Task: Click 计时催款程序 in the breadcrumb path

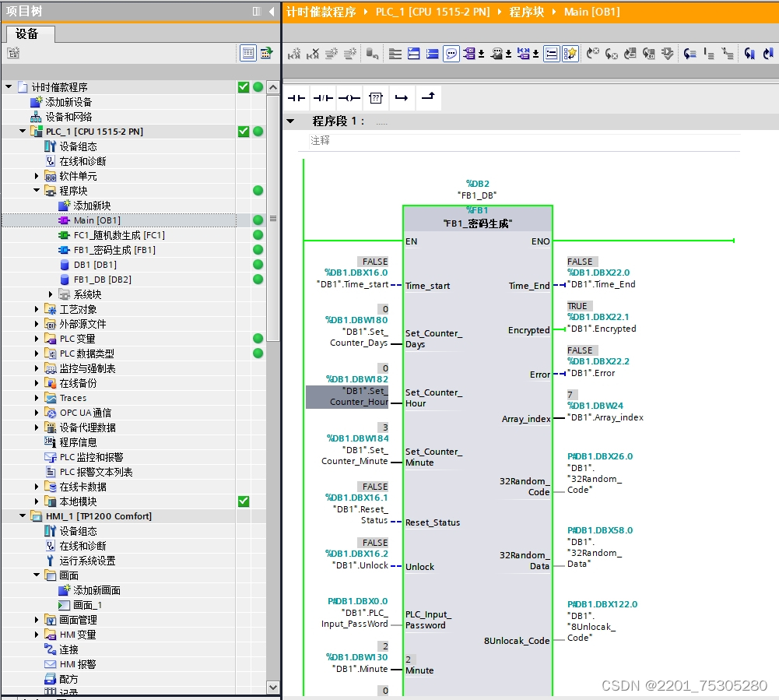Action: (x=321, y=12)
